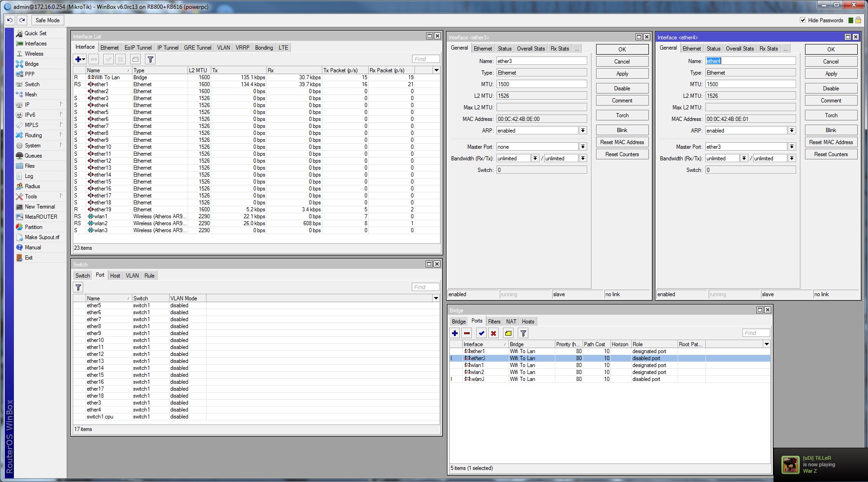Open MetaROUTER in the sidebar
The image size is (868, 482).
(x=41, y=217)
